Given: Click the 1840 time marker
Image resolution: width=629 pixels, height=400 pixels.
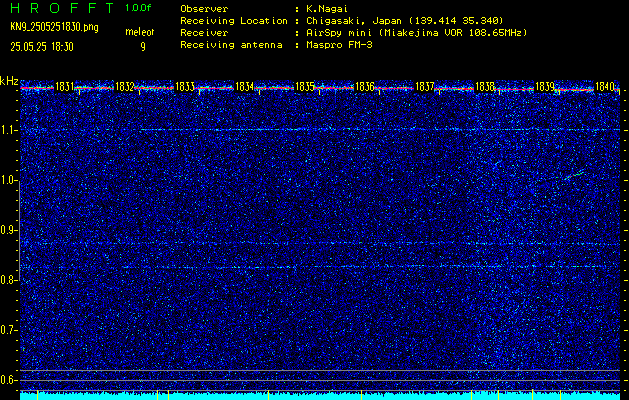Looking at the screenshot, I should pyautogui.click(x=605, y=87).
